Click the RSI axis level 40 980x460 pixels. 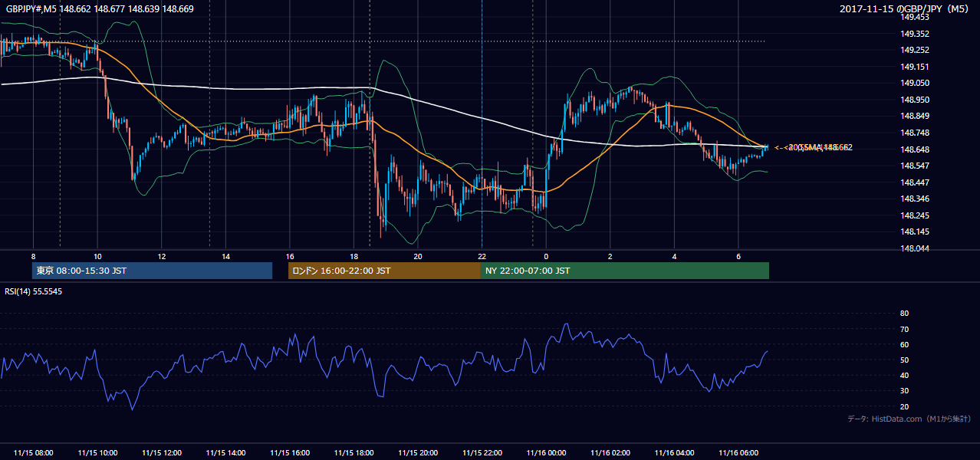[x=904, y=376]
